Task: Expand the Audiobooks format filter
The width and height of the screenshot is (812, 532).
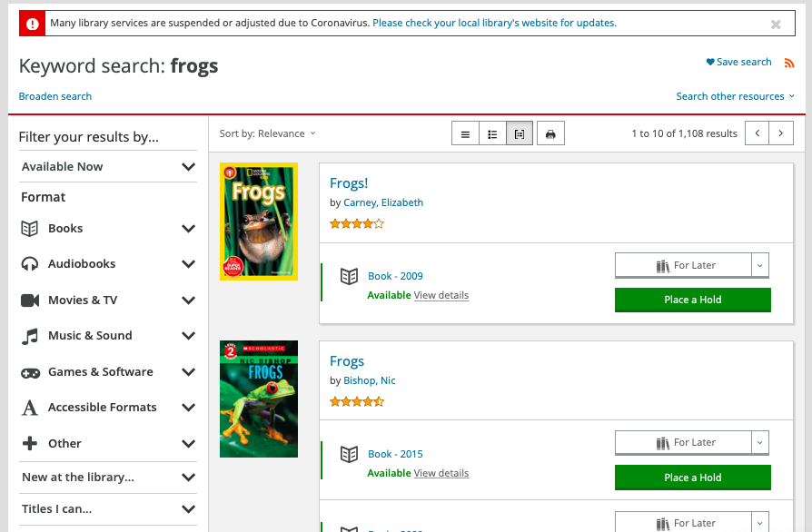Action: 108,264
